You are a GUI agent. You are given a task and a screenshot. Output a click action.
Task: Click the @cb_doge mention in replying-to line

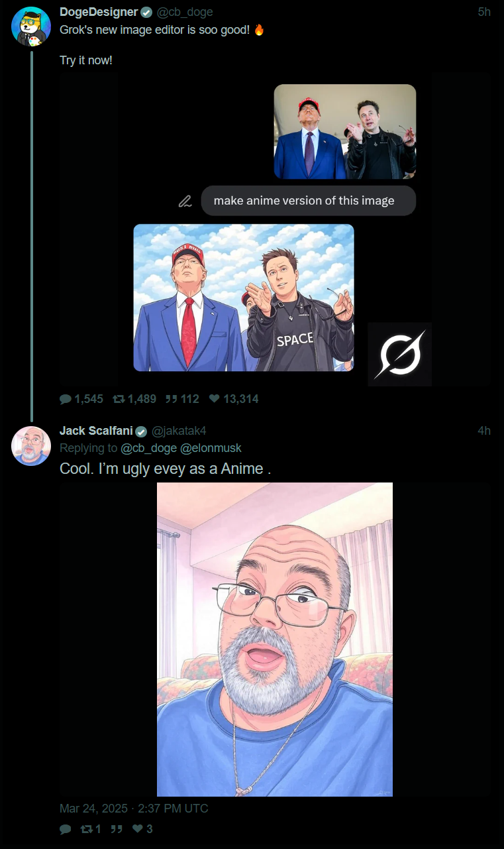(149, 448)
